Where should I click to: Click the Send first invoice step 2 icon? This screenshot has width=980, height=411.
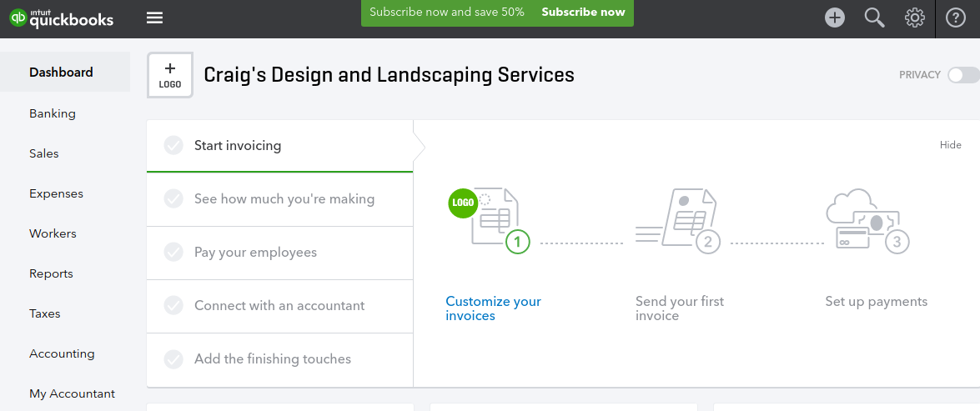coord(678,220)
